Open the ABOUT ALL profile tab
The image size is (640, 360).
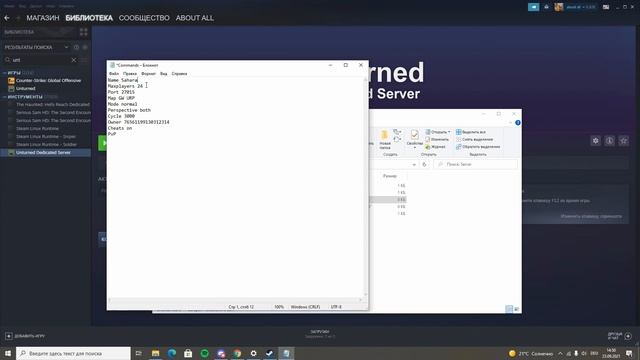click(x=195, y=18)
